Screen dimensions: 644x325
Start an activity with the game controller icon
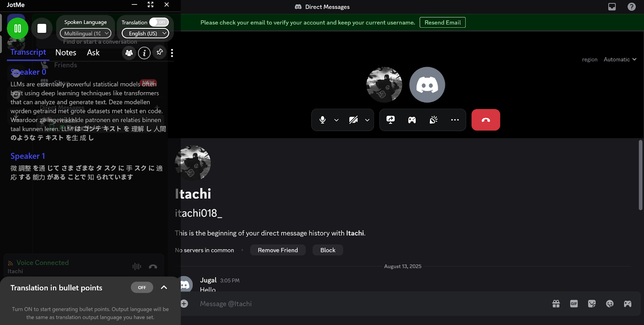tap(412, 120)
